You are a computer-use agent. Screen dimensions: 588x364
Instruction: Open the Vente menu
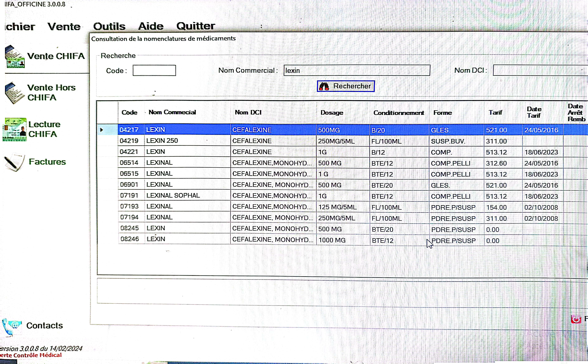(x=64, y=26)
